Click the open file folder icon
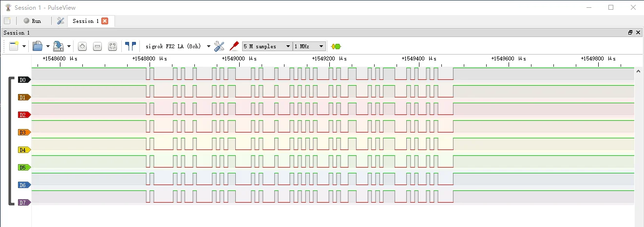Viewport: 644px width, 227px height. pyautogui.click(x=38, y=46)
